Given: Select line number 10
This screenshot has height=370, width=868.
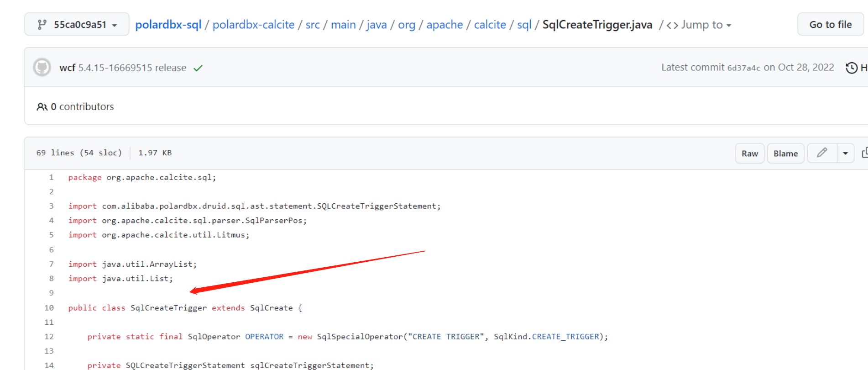Looking at the screenshot, I should pyautogui.click(x=49, y=308).
